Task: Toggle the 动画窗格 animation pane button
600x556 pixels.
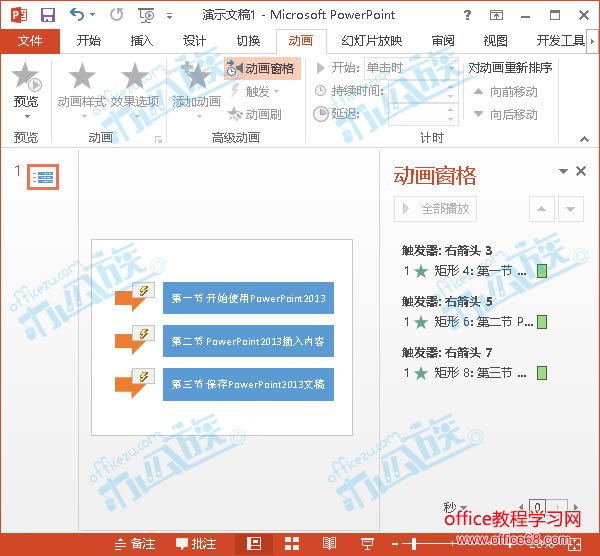Action: [262, 68]
